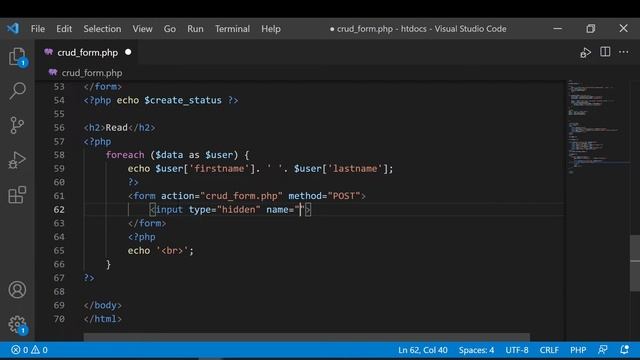Open the Search view in activity bar
640x360 pixels.
click(x=17, y=91)
